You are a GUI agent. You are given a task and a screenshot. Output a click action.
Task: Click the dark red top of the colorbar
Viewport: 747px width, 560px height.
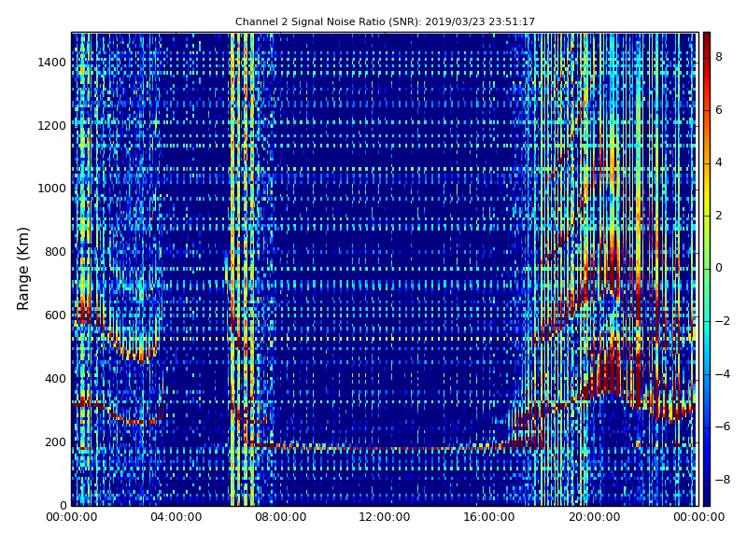(707, 40)
